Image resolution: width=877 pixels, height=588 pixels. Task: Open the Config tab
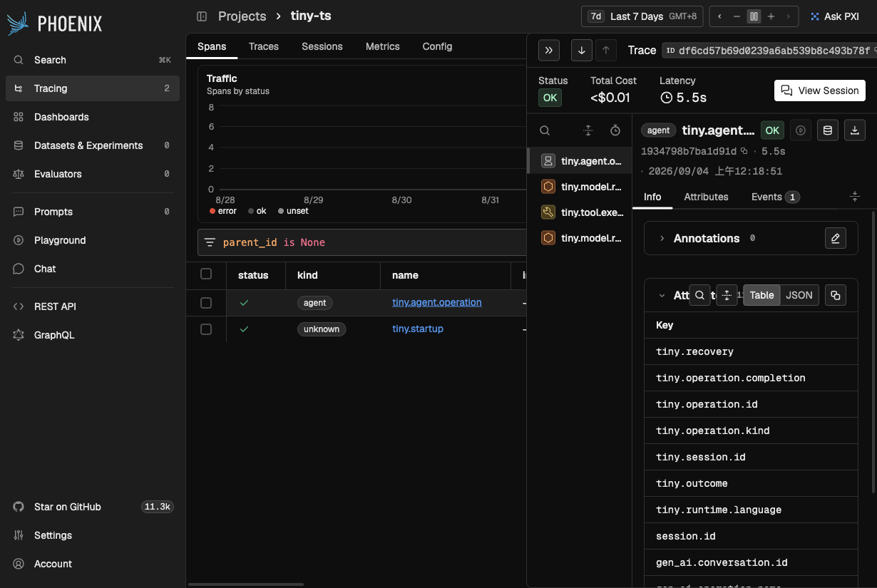437,46
